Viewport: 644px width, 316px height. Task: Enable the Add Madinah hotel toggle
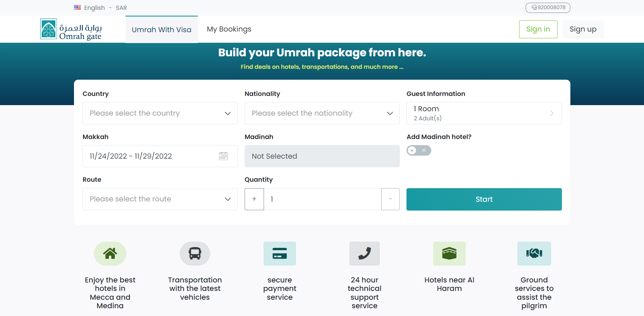click(x=419, y=150)
